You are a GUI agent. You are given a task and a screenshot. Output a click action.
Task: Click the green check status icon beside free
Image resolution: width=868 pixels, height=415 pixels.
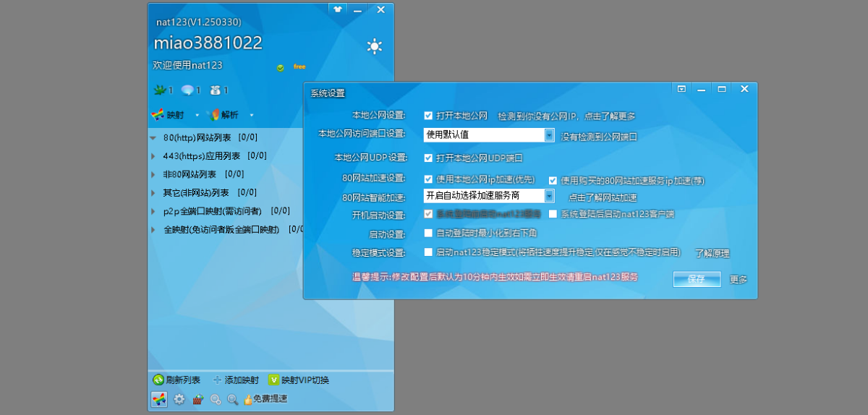click(280, 67)
